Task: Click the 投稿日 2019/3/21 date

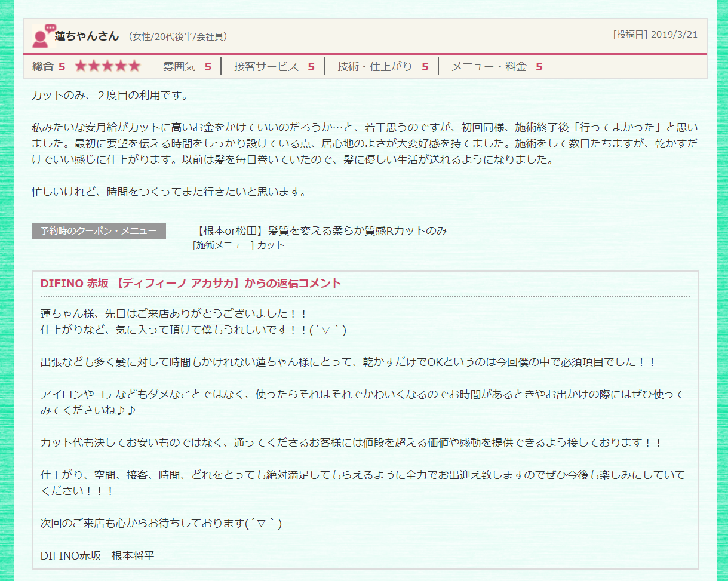Action: [655, 34]
